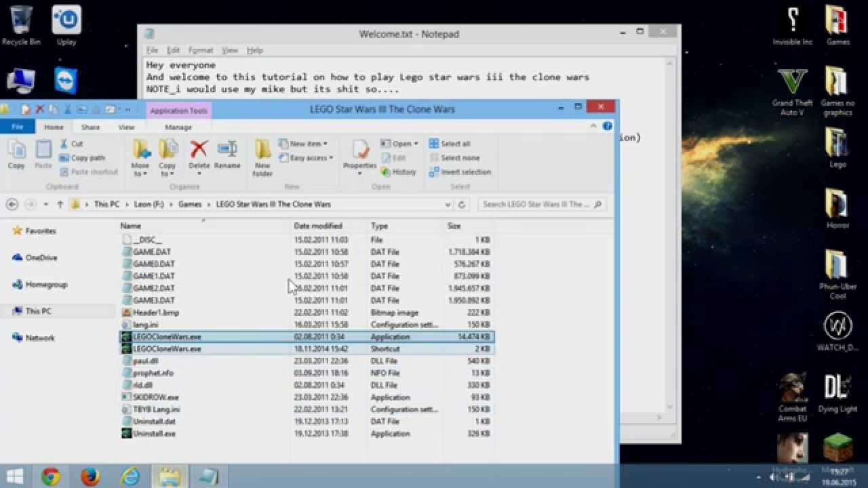The width and height of the screenshot is (868, 488).
Task: Select the WATCH_DOGS desktop icon
Action: (x=837, y=331)
